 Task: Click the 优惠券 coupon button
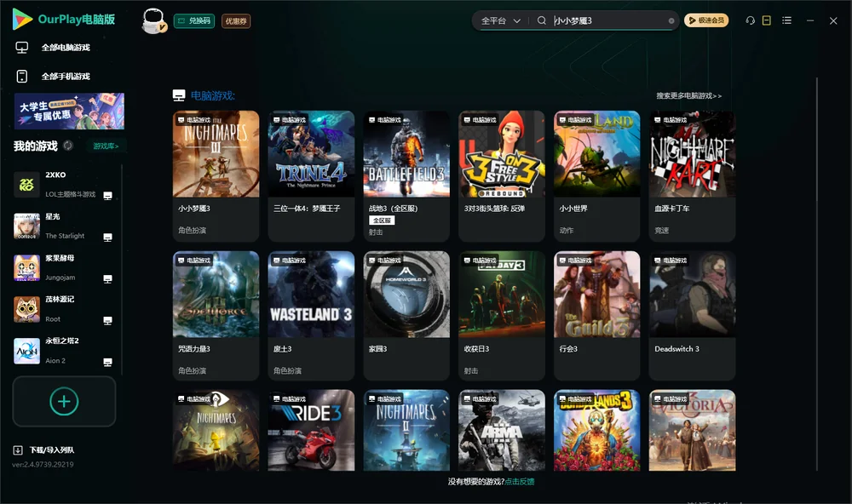point(236,21)
